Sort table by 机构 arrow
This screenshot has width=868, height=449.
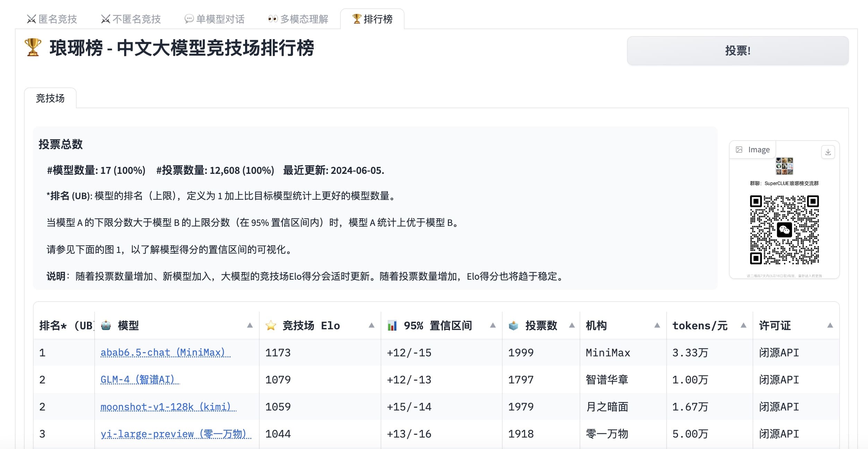[x=657, y=325]
